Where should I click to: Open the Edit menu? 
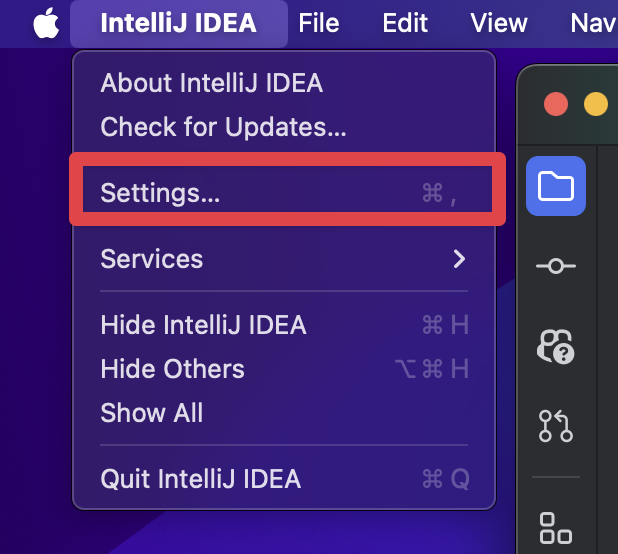tap(405, 23)
